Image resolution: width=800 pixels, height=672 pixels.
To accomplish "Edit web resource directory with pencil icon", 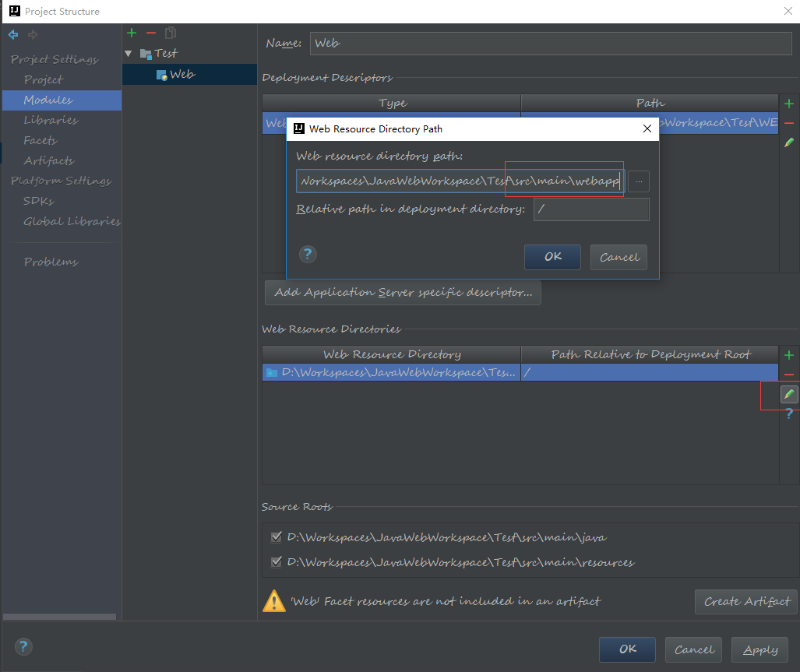I will (789, 394).
